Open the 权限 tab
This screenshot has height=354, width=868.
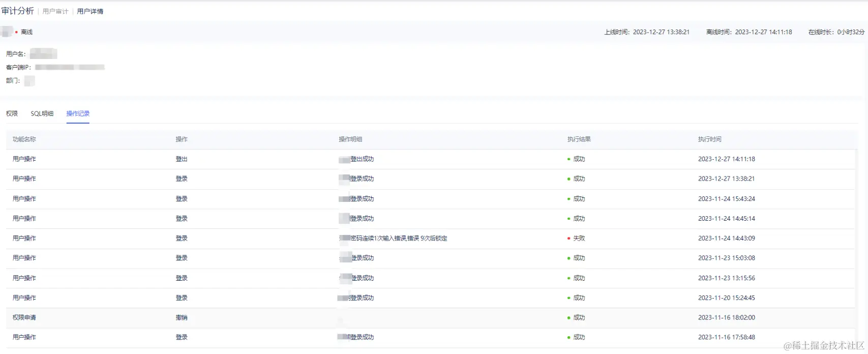[12, 113]
